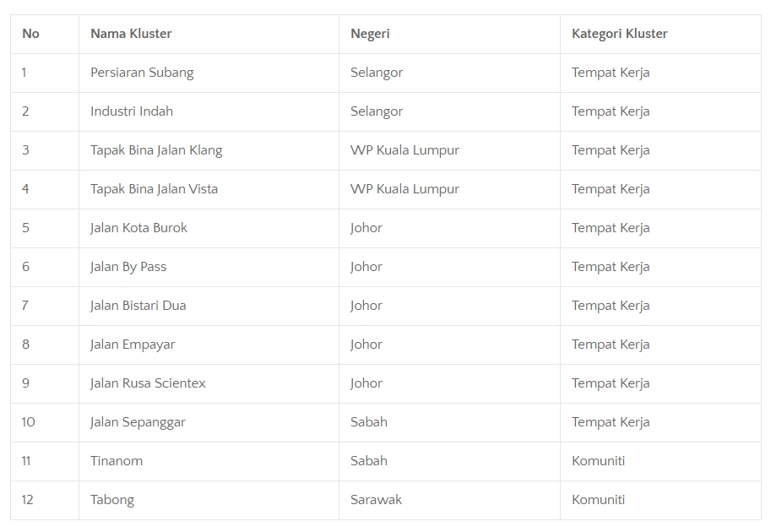The width and height of the screenshot is (771, 532).
Task: Select the Jalan Rusa Scientex entry
Action: [148, 383]
